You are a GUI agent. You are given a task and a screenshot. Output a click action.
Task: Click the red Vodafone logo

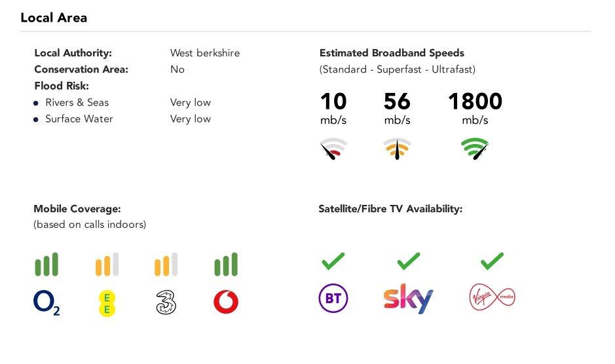pos(226,302)
